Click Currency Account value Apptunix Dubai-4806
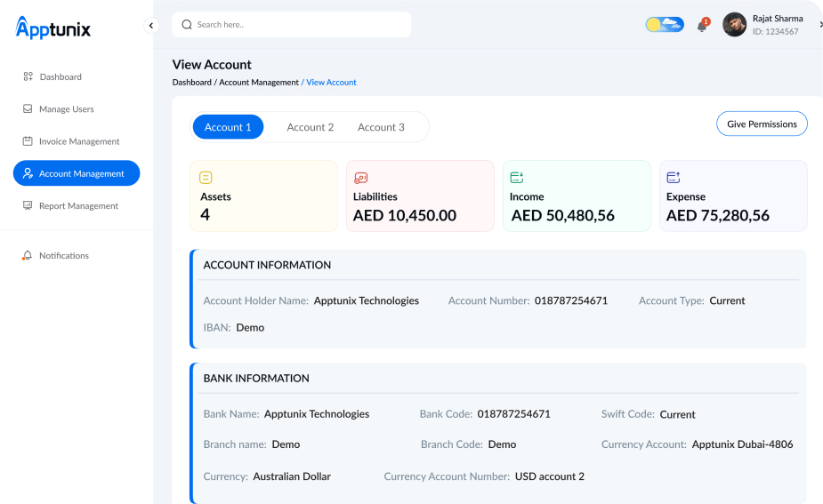Screen dimensions: 823x504 pos(742,444)
